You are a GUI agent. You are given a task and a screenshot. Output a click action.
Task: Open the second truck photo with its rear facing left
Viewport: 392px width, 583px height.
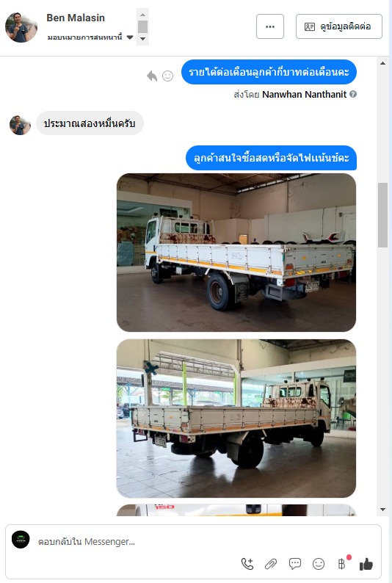(x=236, y=419)
